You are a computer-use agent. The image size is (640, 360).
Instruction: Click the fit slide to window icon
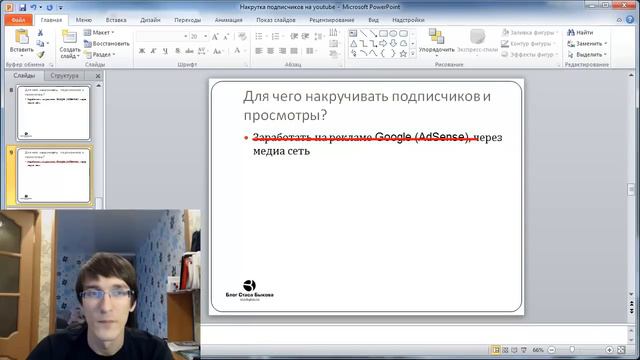[x=621, y=350]
